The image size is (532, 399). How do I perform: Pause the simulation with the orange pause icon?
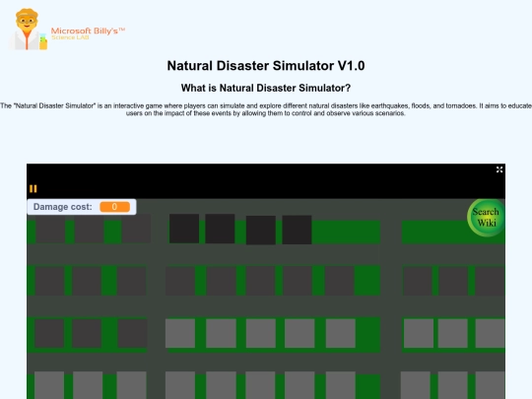(x=33, y=188)
